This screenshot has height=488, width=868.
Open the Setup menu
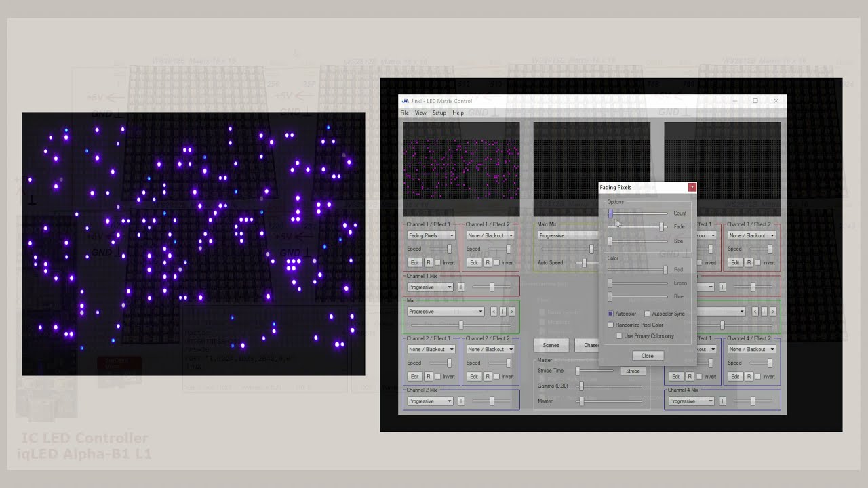coord(439,113)
